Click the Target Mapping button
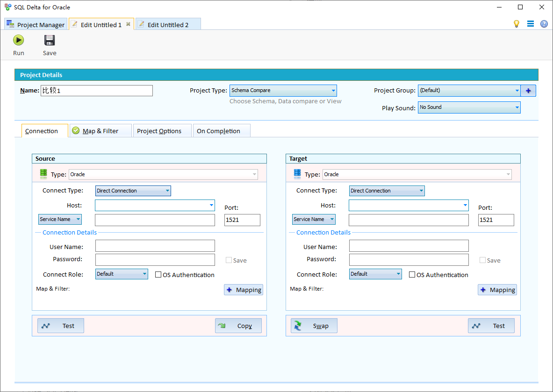 click(497, 290)
